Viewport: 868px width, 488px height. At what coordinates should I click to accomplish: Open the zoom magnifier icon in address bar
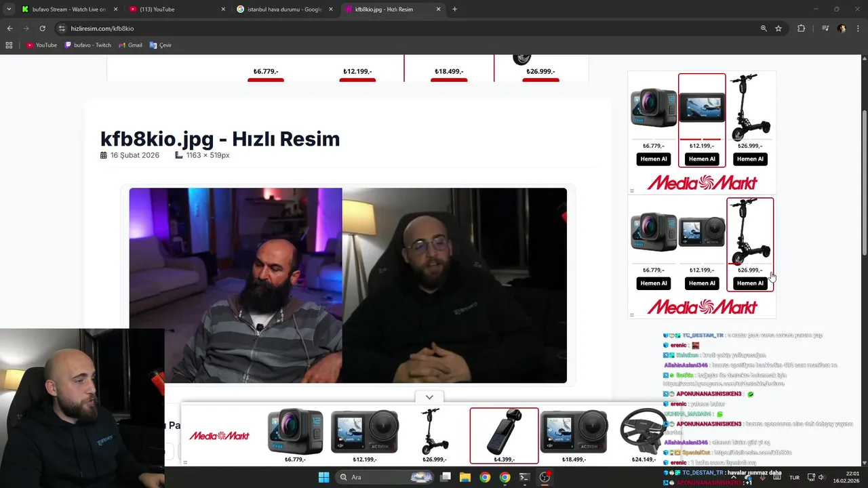click(764, 28)
